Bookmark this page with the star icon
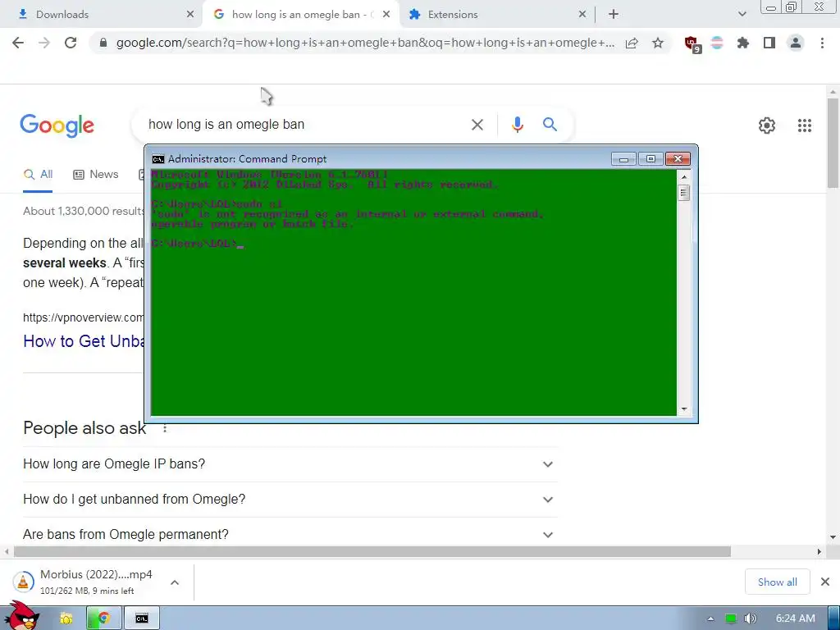Screen dimensions: 840x630 pyautogui.click(x=658, y=43)
